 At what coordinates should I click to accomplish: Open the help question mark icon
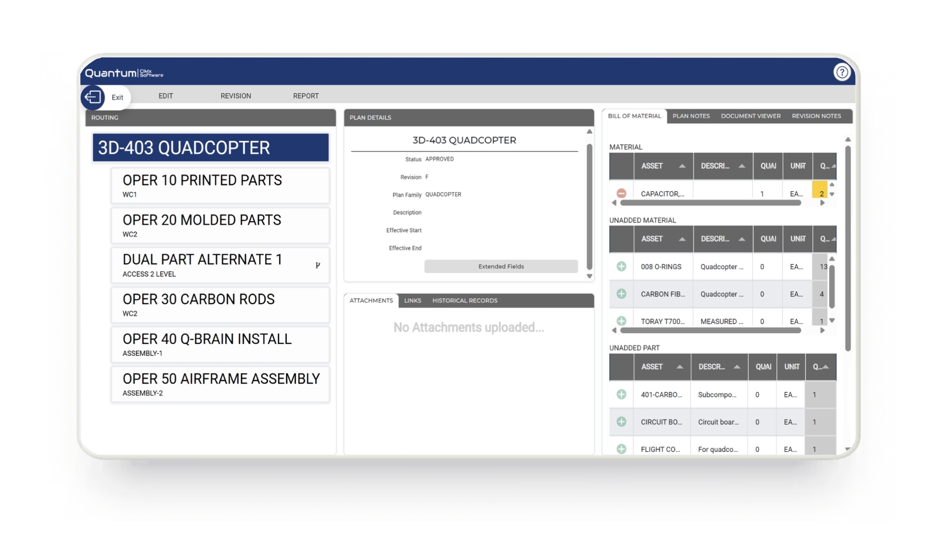pos(841,72)
